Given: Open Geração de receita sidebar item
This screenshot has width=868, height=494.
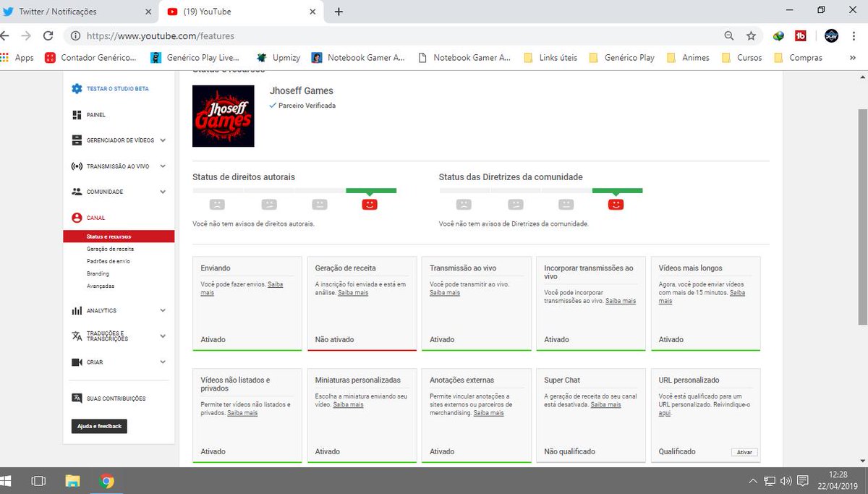Looking at the screenshot, I should 110,249.
